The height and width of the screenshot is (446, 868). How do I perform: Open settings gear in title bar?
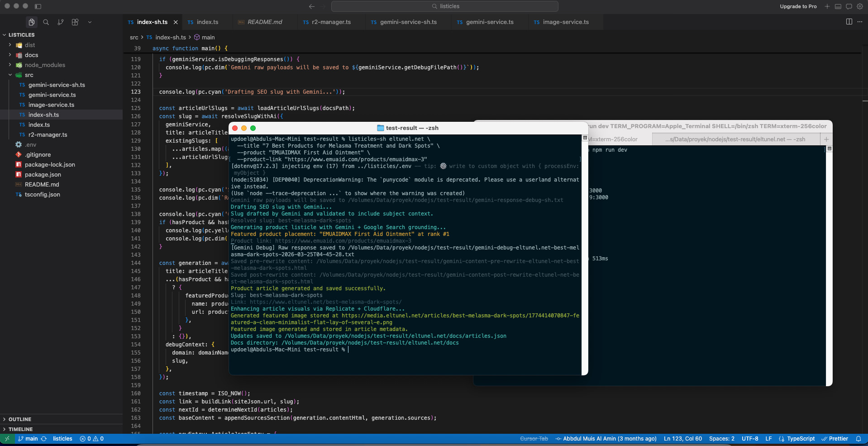[859, 6]
